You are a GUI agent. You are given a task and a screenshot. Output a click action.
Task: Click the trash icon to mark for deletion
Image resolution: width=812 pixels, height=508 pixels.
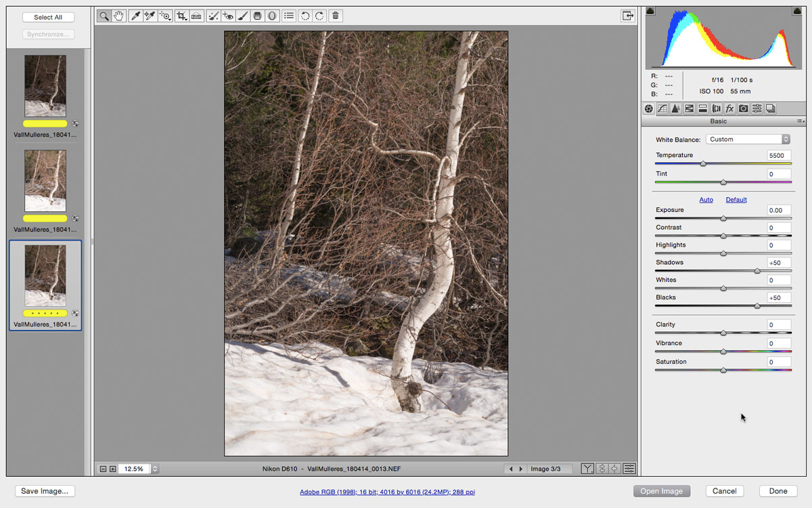point(336,16)
